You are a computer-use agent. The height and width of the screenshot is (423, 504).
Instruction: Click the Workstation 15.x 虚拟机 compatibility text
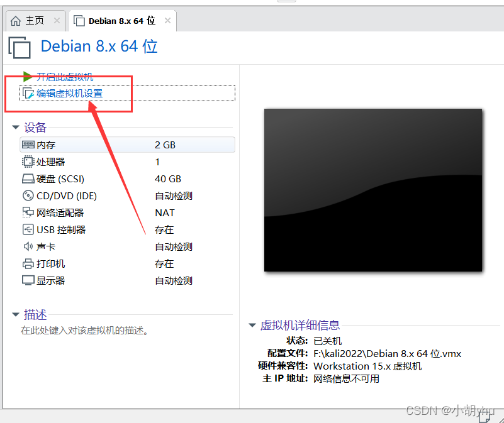click(367, 366)
